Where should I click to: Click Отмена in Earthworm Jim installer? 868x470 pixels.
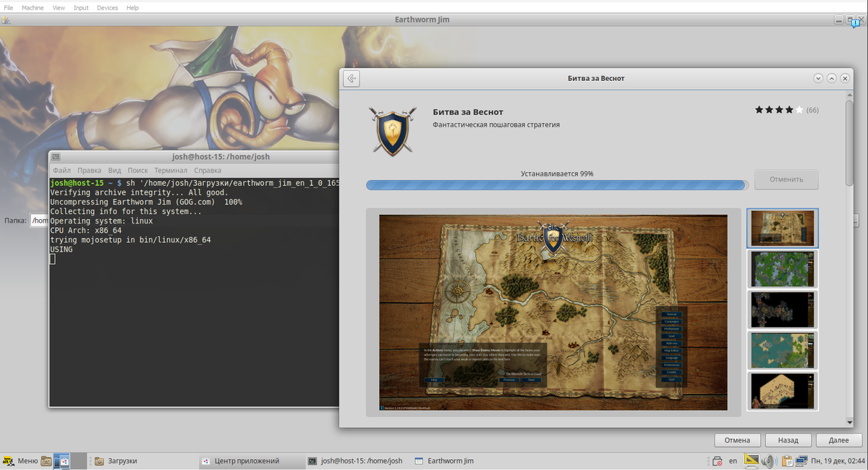[x=737, y=440]
